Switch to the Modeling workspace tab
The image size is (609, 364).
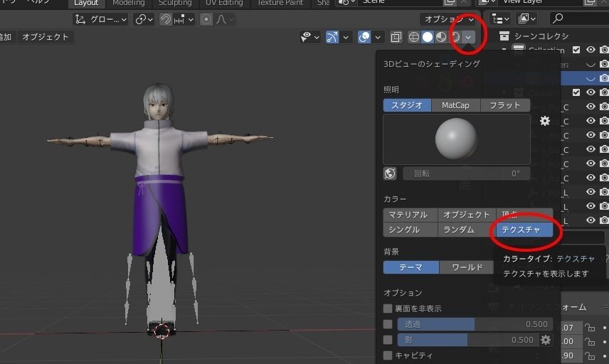[x=129, y=3]
